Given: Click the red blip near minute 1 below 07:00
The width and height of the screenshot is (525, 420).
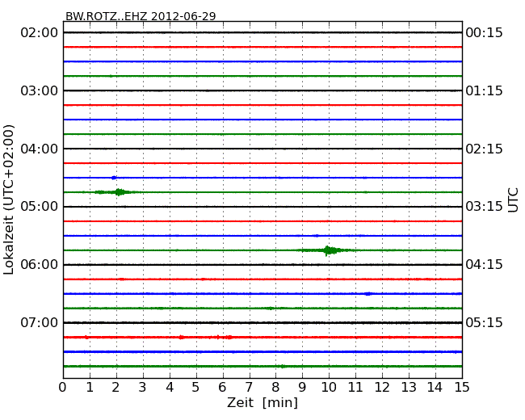Looking at the screenshot, I should pos(86,338).
